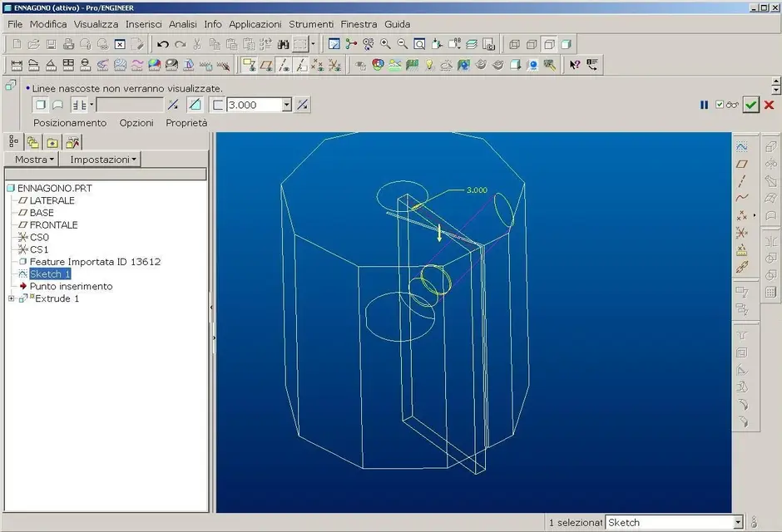The image size is (782, 532).
Task: Click the Save floppy disk icon
Action: click(51, 44)
